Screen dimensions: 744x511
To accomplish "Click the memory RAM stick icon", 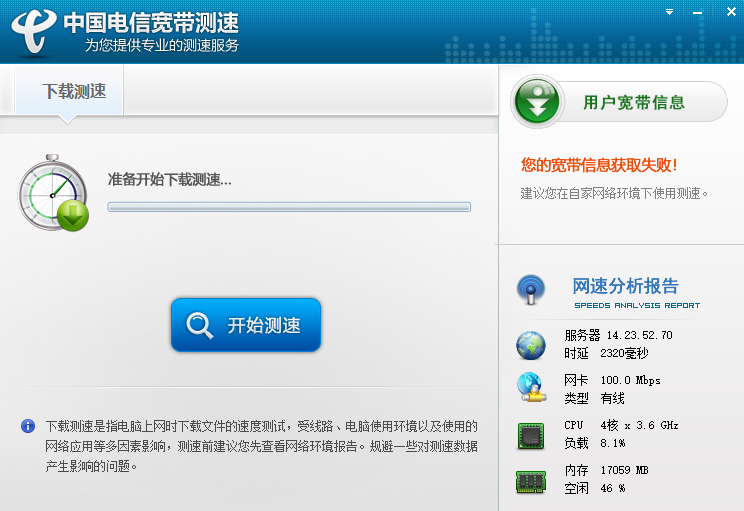I will click(531, 482).
